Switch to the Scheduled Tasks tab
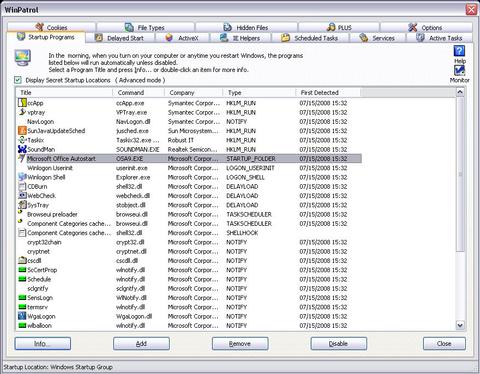480x374 pixels. tap(310, 38)
